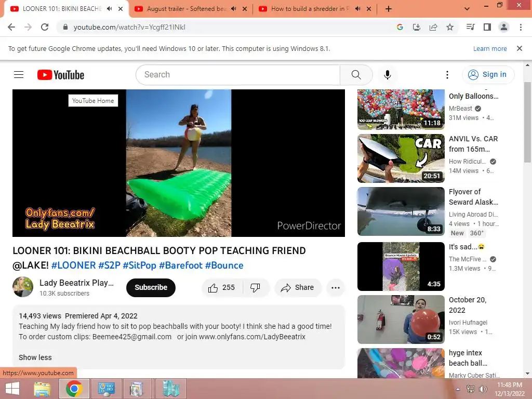Open October 20, 2022 video thumbnail

[x=401, y=320]
